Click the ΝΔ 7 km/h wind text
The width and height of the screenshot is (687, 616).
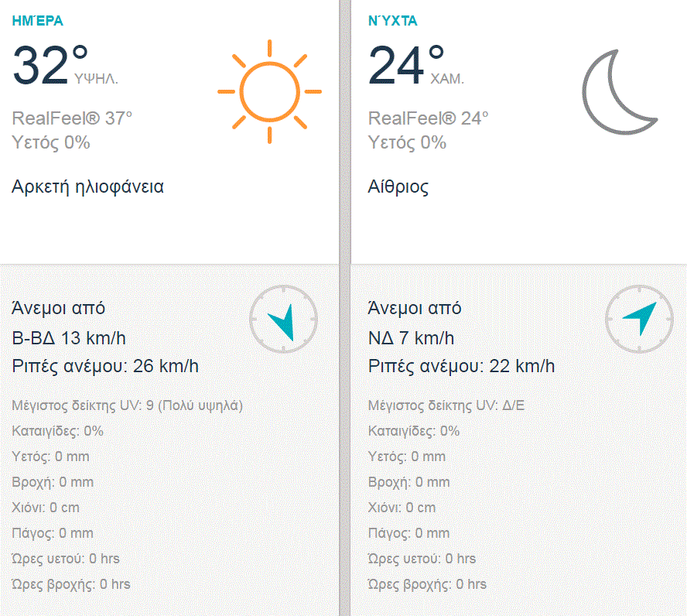pos(411,338)
